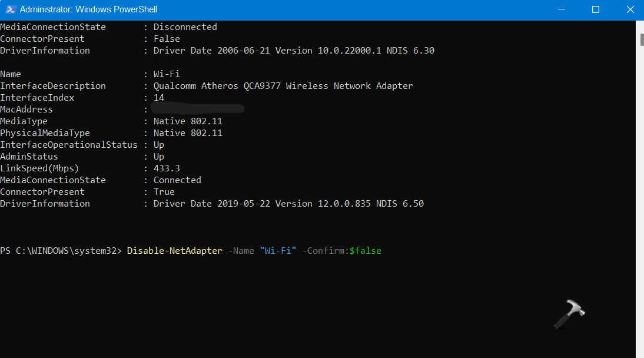Image resolution: width=644 pixels, height=358 pixels.
Task: Click the "Wi-Fi" string argument
Action: click(x=278, y=251)
